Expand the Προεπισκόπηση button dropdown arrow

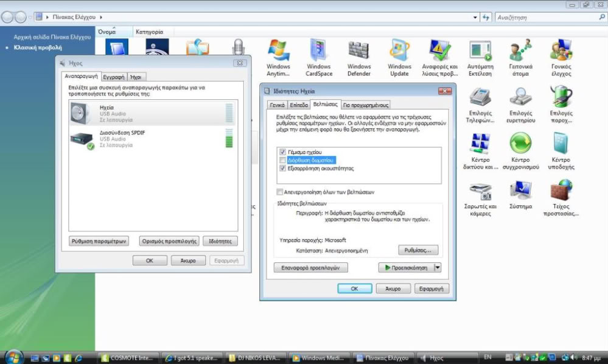(x=437, y=267)
